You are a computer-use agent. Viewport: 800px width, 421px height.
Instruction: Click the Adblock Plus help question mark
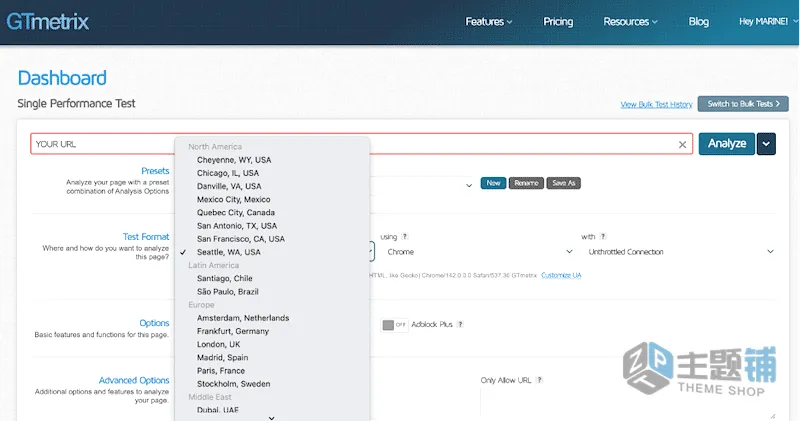(x=460, y=325)
